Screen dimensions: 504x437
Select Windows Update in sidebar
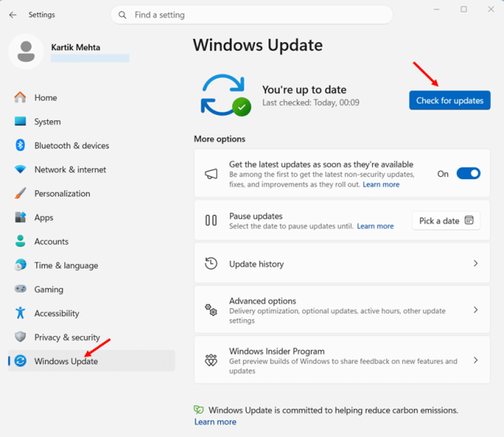91,361
